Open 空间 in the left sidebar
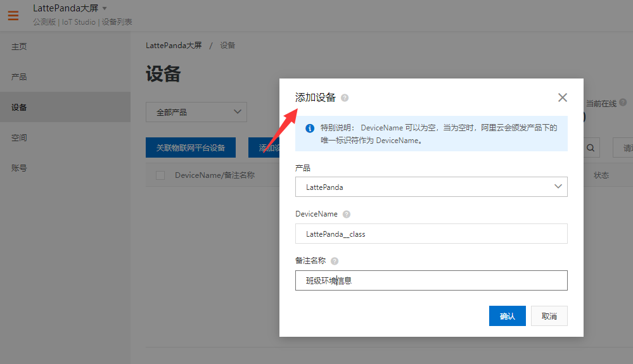 19,138
